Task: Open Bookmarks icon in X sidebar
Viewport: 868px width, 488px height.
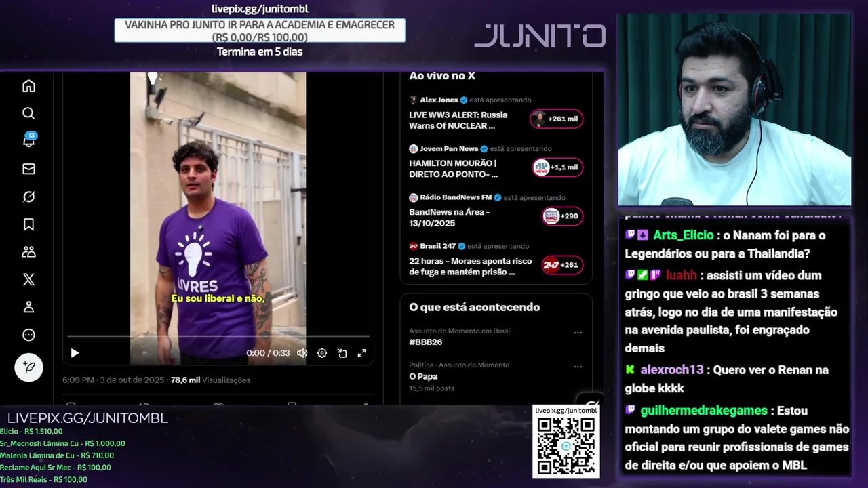Action: click(x=28, y=224)
